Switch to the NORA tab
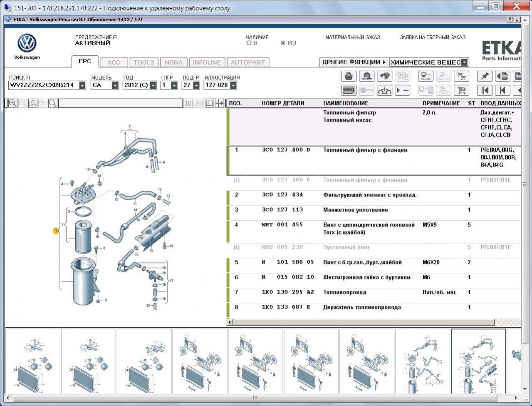Viewport: 532px width, 406px height. [173, 62]
